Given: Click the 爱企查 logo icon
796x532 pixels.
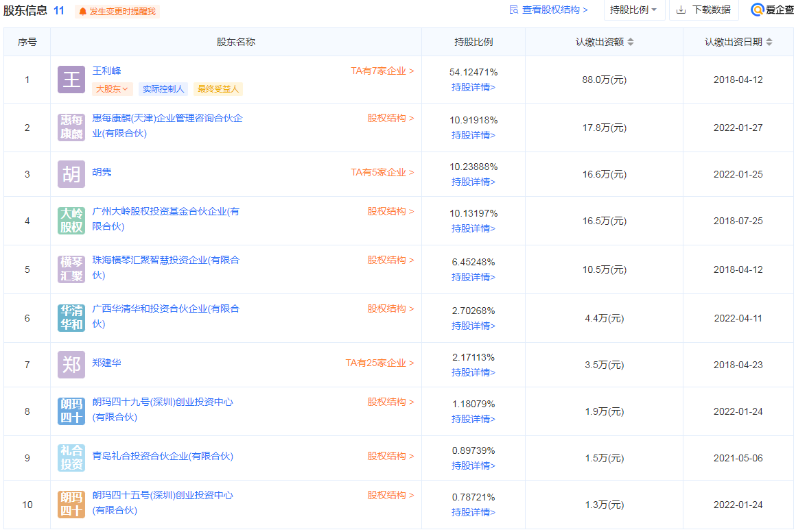Looking at the screenshot, I should point(758,10).
